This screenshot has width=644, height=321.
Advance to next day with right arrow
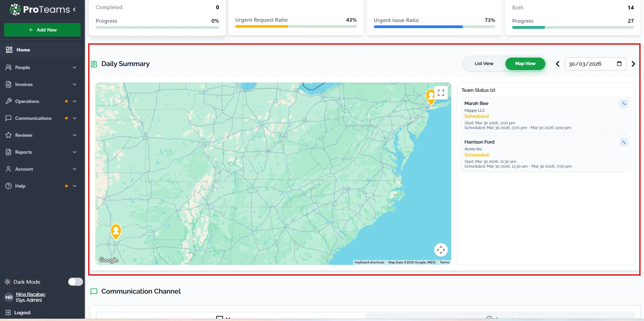tap(633, 64)
